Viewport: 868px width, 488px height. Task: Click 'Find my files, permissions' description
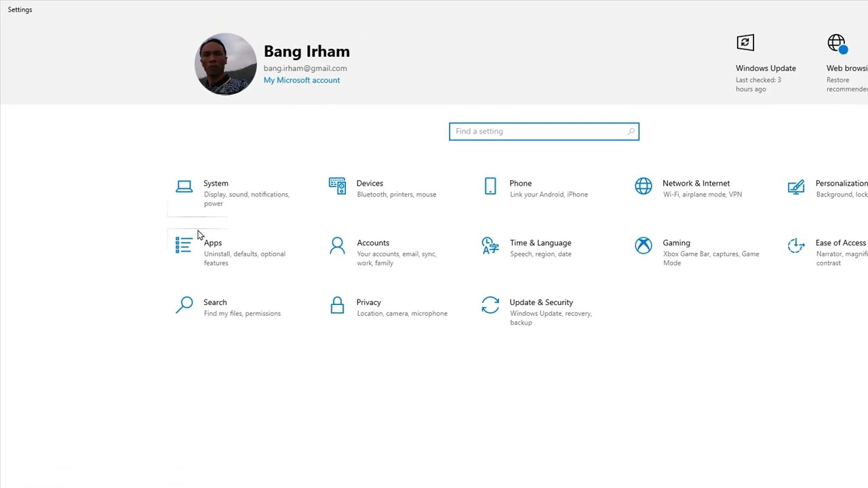pos(242,314)
